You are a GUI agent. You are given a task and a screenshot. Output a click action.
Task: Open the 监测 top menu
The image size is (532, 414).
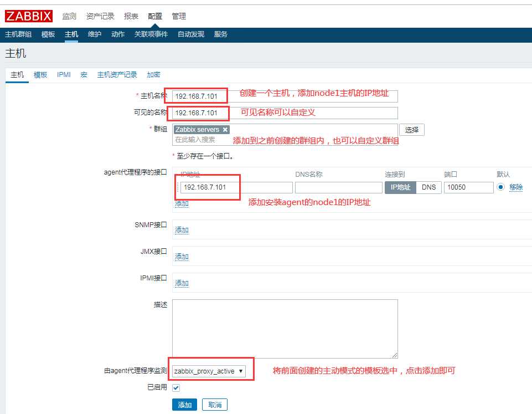click(x=69, y=16)
